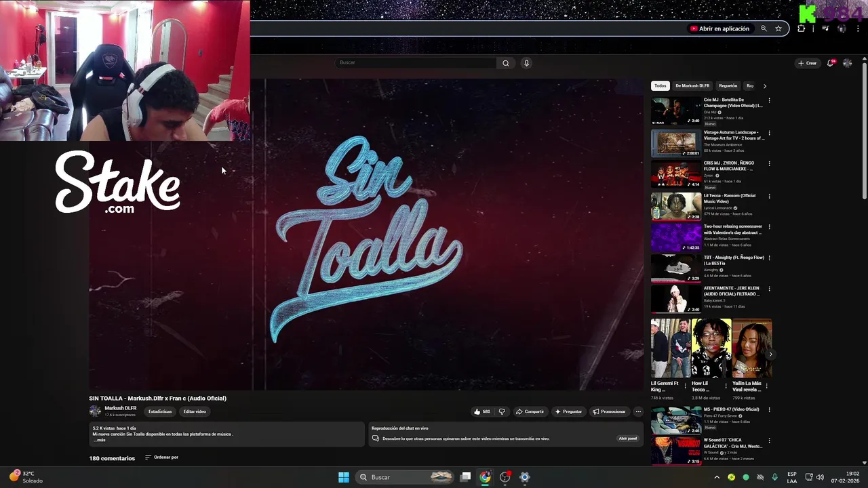Screen dimensions: 868x488
Task: Click Compartir button
Action: 530,411
